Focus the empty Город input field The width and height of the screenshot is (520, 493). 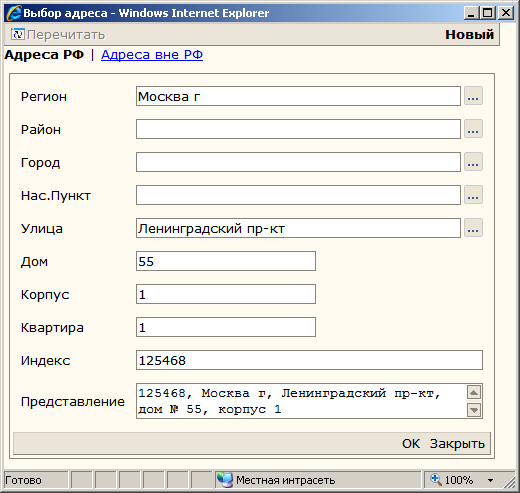click(x=298, y=162)
